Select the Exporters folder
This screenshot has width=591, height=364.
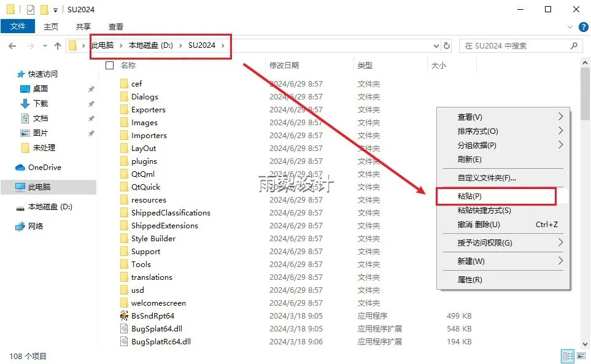pos(149,110)
